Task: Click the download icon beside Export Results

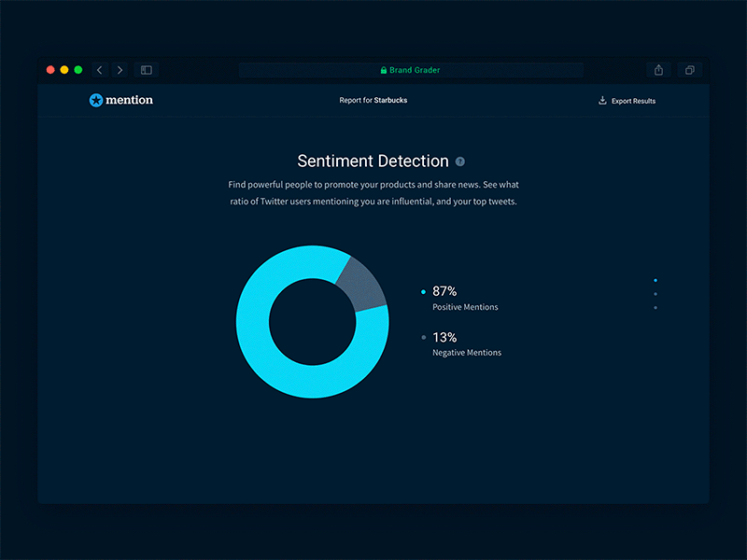Action: (x=602, y=100)
